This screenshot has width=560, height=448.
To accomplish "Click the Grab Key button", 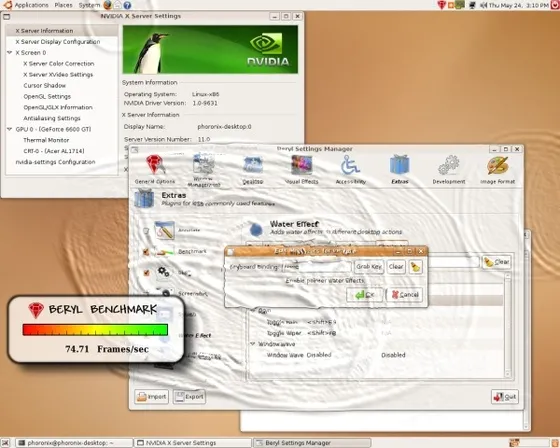I will click(369, 267).
